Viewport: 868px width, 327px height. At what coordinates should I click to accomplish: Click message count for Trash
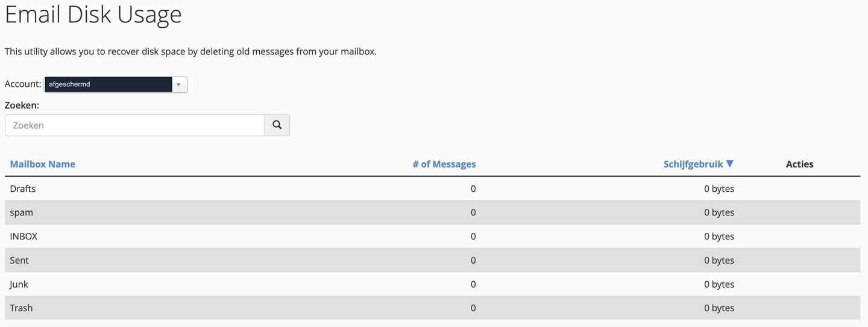[x=473, y=308]
